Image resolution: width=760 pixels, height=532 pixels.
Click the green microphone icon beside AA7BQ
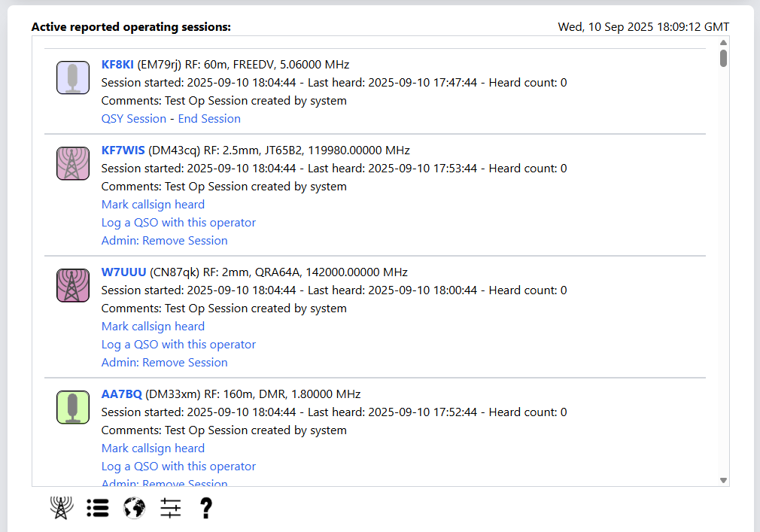point(73,408)
